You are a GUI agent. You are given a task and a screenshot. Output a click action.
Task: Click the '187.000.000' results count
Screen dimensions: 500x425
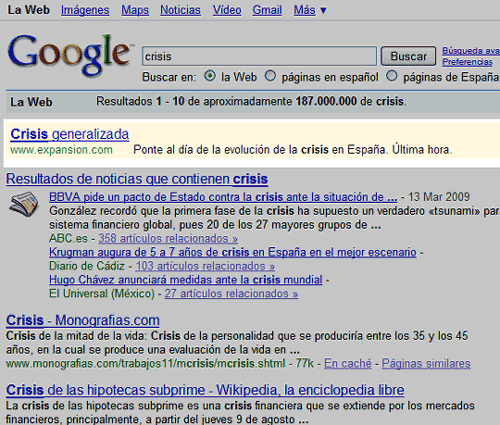tap(326, 101)
